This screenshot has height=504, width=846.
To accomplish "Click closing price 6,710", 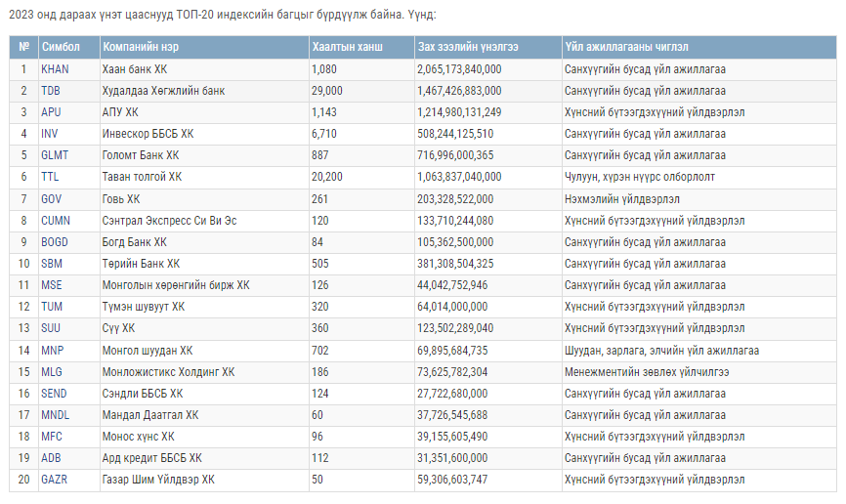I will [x=323, y=134].
